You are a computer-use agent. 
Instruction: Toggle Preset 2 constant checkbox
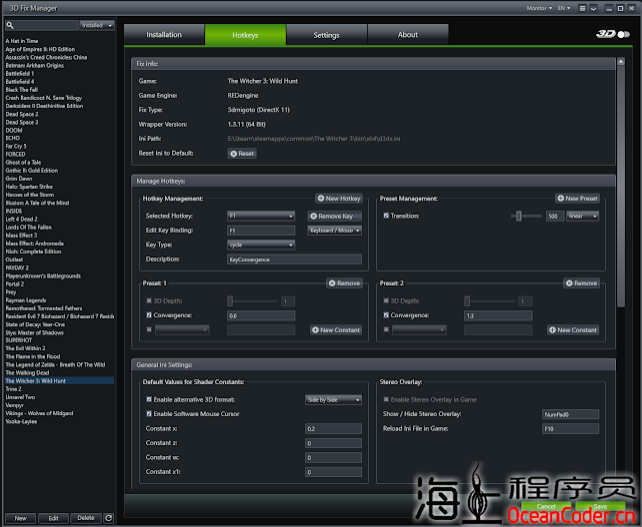pos(386,330)
